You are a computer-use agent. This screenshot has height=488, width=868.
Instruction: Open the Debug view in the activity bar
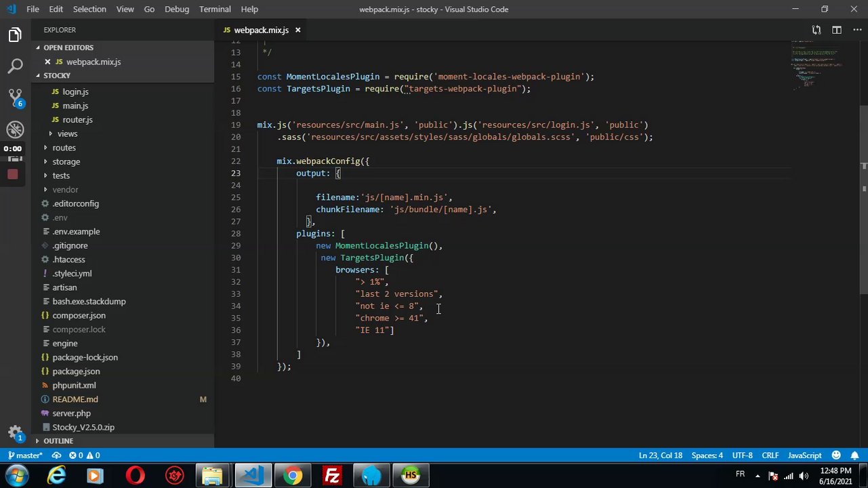[x=15, y=129]
